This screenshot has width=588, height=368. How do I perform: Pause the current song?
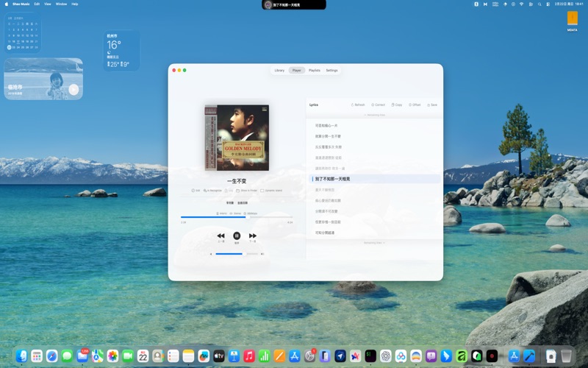pyautogui.click(x=237, y=236)
